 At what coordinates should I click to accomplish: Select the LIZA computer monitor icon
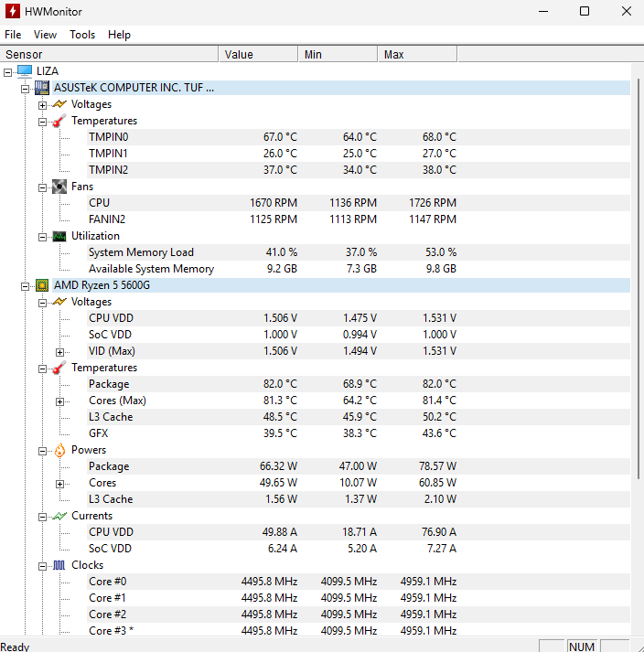coord(25,71)
